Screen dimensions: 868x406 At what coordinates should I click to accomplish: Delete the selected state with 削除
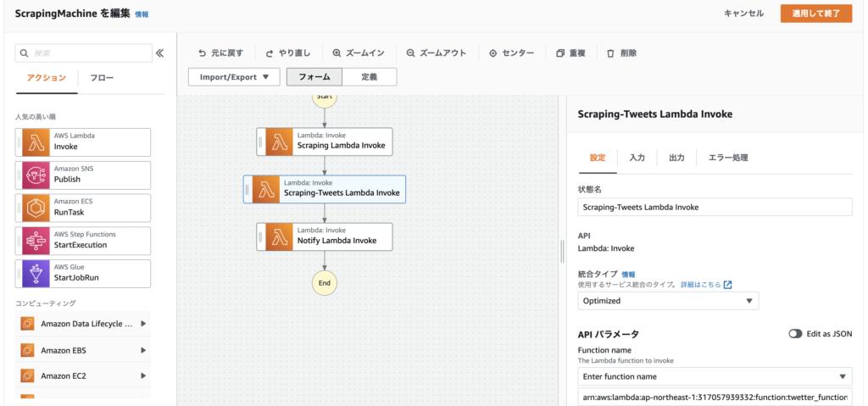(x=621, y=53)
